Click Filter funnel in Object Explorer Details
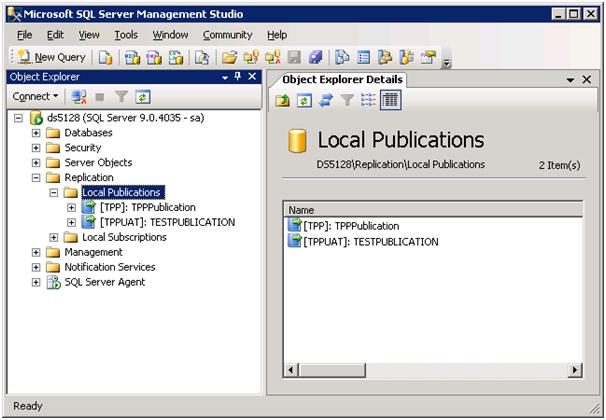Screen dimensions: 606x420 [347, 100]
